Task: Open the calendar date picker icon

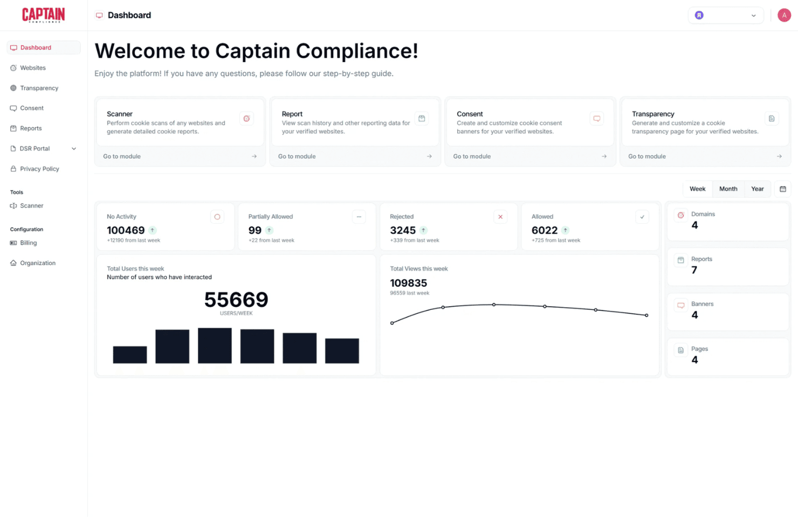Action: point(783,189)
